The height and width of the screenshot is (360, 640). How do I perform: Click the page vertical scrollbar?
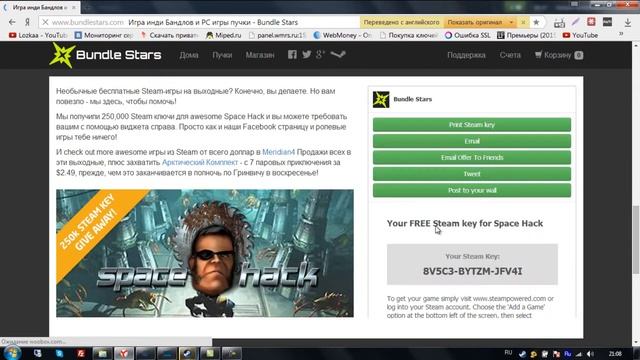click(x=636, y=241)
